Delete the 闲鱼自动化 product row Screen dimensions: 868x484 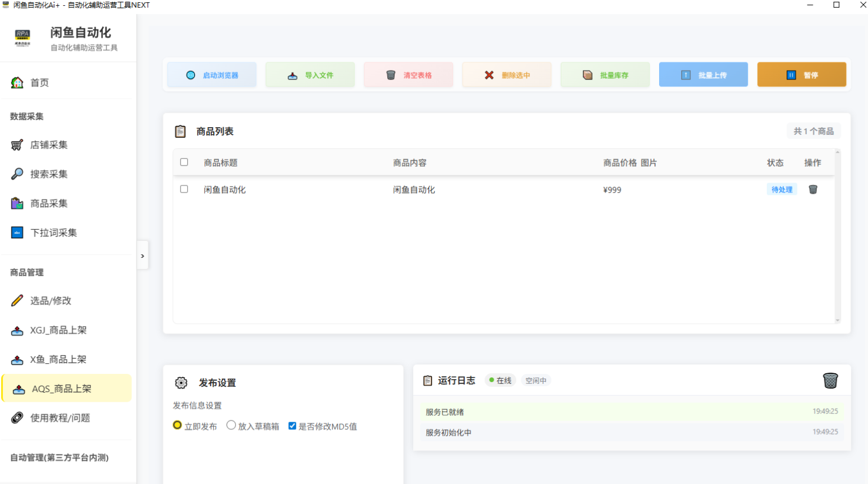pyautogui.click(x=813, y=189)
